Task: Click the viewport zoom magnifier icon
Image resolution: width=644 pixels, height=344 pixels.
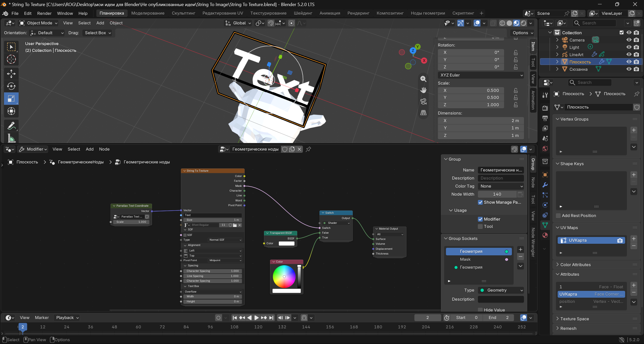Action: 423,79
